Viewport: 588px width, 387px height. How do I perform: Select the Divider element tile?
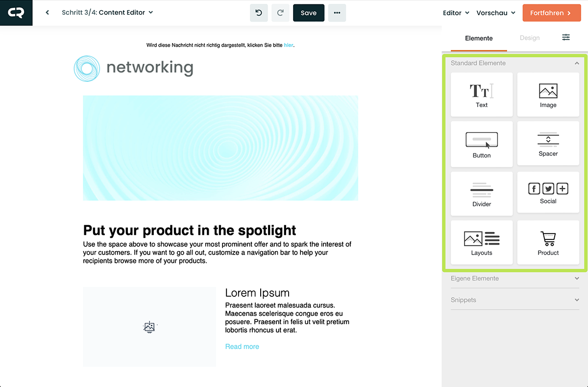(x=481, y=193)
